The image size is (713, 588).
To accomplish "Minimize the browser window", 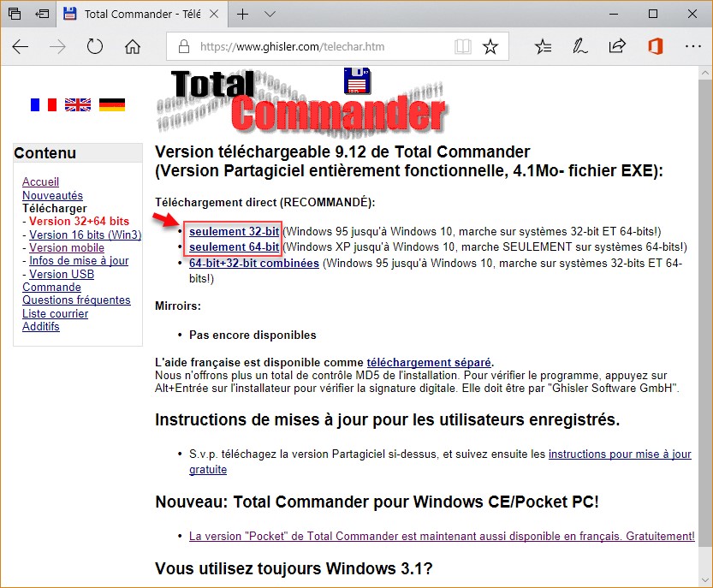I will pyautogui.click(x=614, y=14).
